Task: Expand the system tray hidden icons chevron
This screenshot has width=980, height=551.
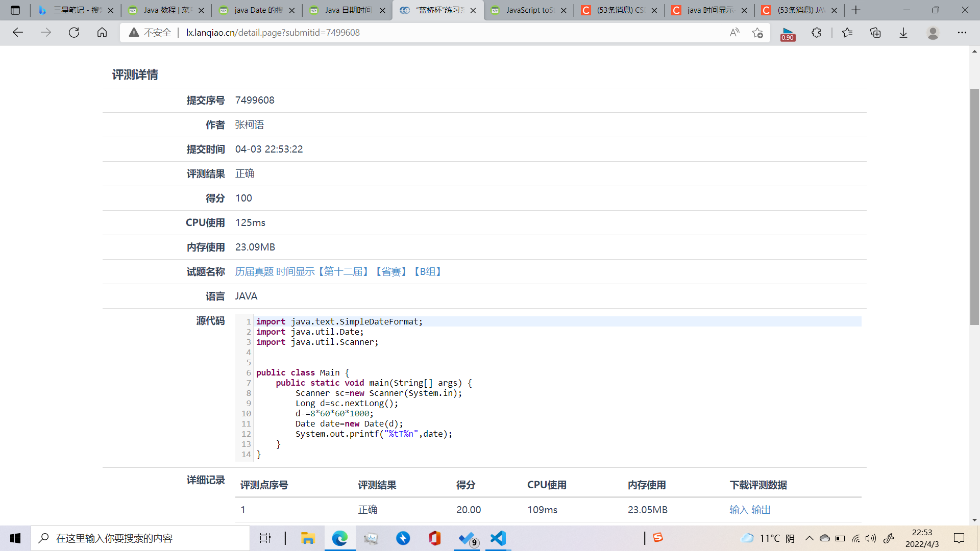Action: coord(809,538)
